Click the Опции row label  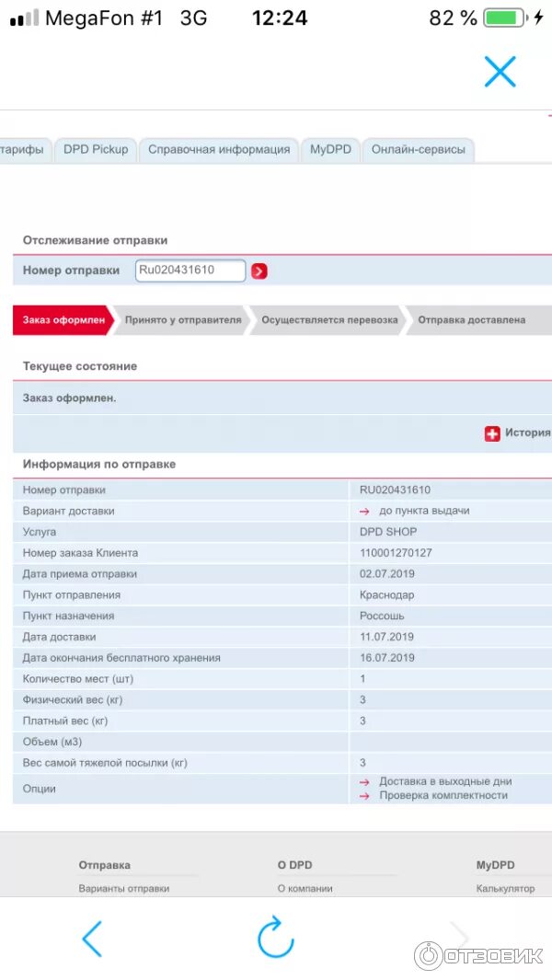click(x=40, y=789)
